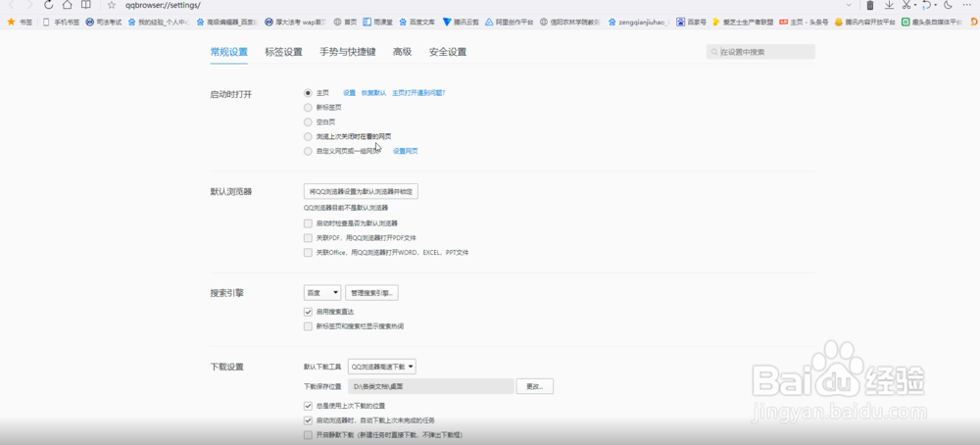Open the 信阳农林学院教务 bookmark

tap(570, 22)
